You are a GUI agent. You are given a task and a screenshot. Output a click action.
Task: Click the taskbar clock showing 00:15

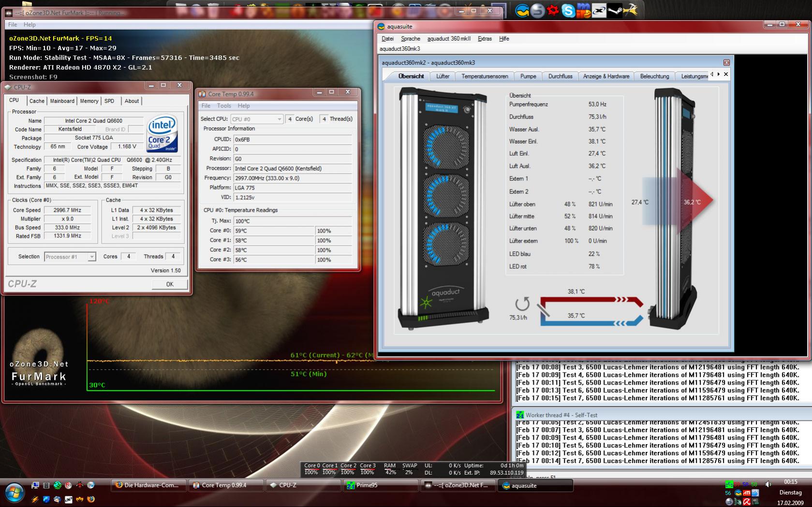coord(790,482)
